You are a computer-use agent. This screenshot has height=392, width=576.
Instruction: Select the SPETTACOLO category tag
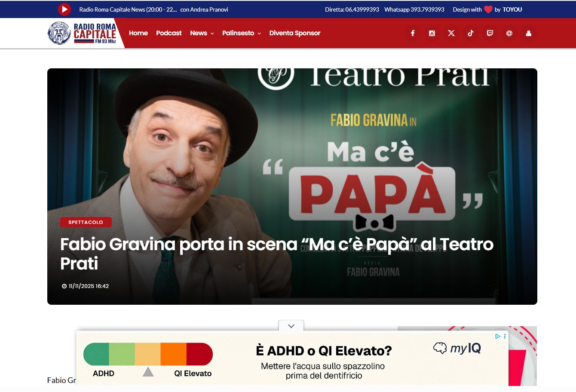pos(86,222)
